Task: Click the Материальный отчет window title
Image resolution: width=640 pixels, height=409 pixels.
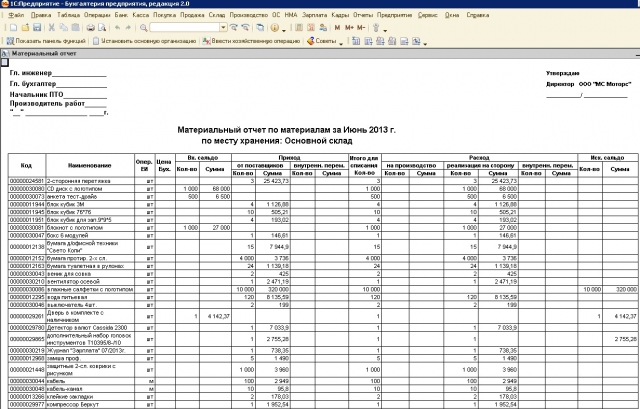Action: [44, 53]
